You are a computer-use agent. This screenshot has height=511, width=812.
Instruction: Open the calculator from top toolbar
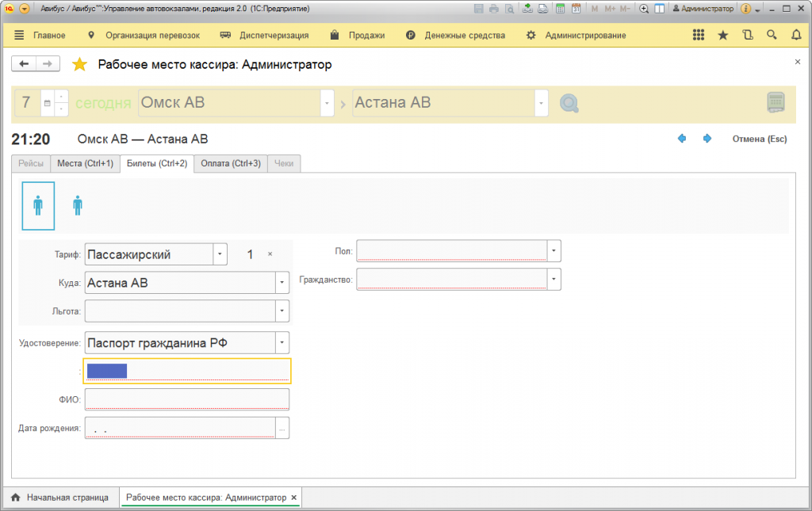(560, 9)
